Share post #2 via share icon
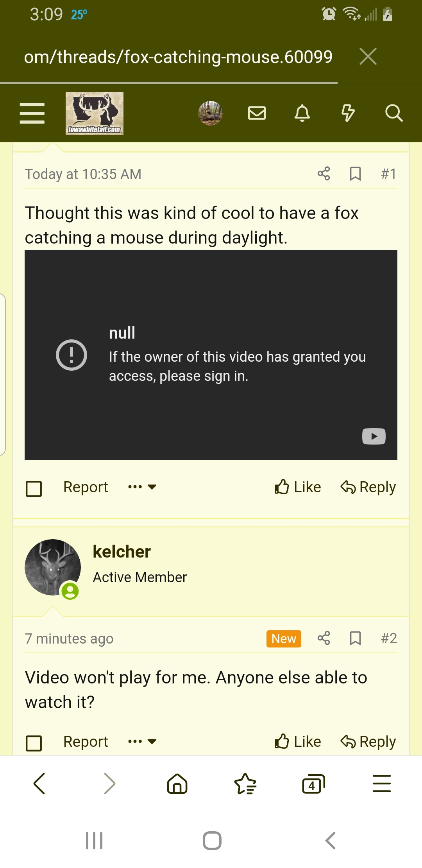This screenshot has width=422, height=868. (x=324, y=638)
